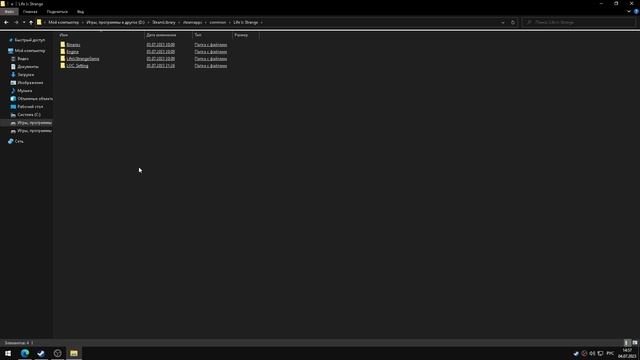Open the address bar history dropdown
Image resolution: width=640 pixels, height=360 pixels.
pyautogui.click(x=503, y=22)
